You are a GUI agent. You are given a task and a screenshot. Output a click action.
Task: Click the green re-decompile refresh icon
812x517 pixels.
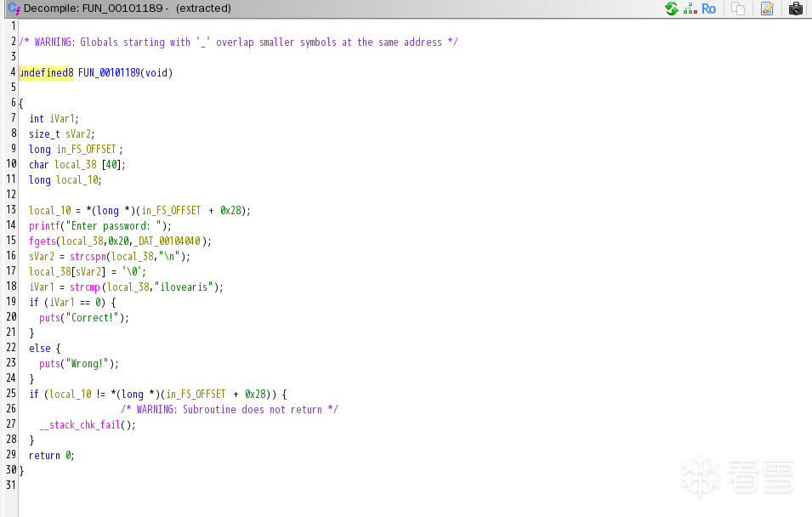(x=672, y=9)
